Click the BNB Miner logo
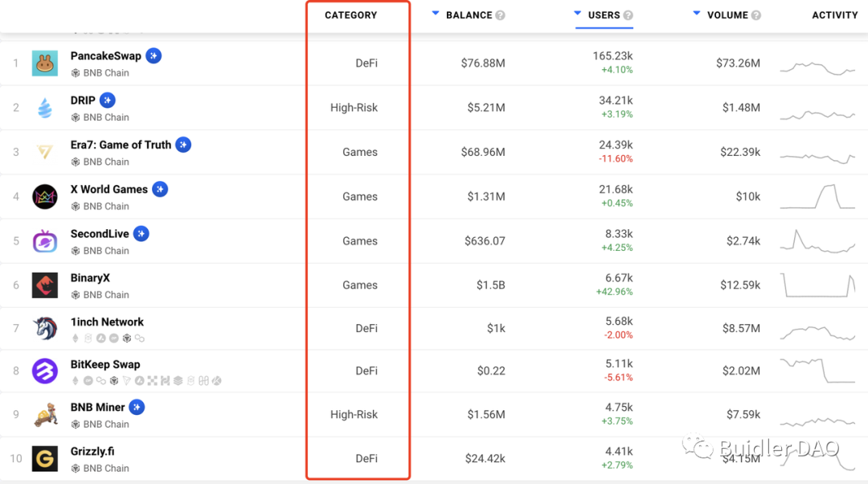868x484 pixels. [46, 414]
